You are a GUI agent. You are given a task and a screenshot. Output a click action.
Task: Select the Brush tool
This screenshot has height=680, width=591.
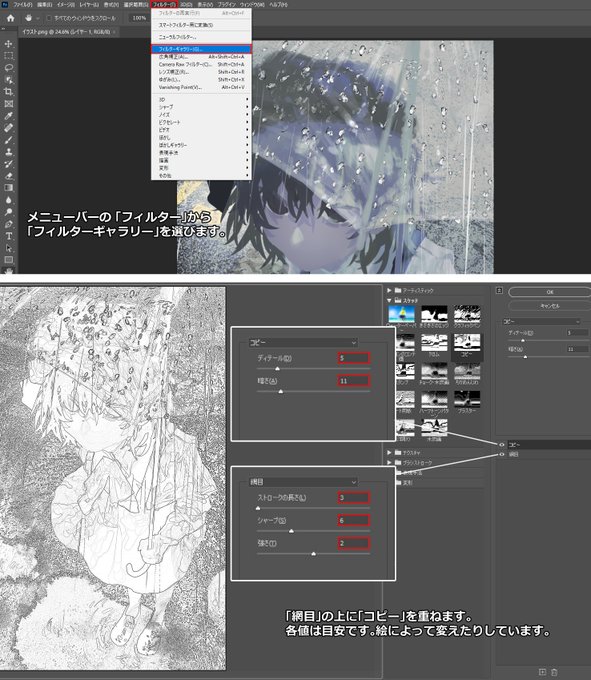point(8,140)
